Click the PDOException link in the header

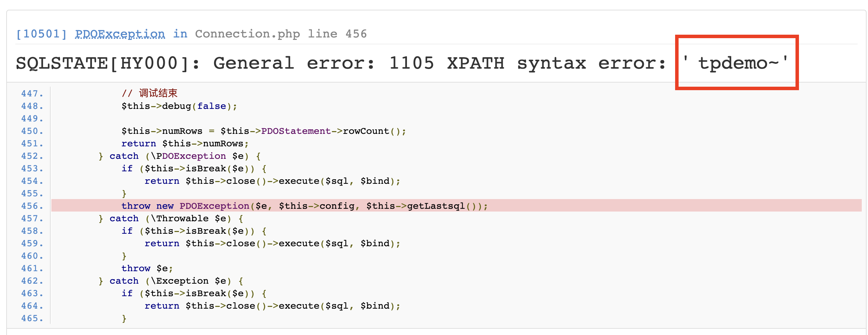coord(120,34)
